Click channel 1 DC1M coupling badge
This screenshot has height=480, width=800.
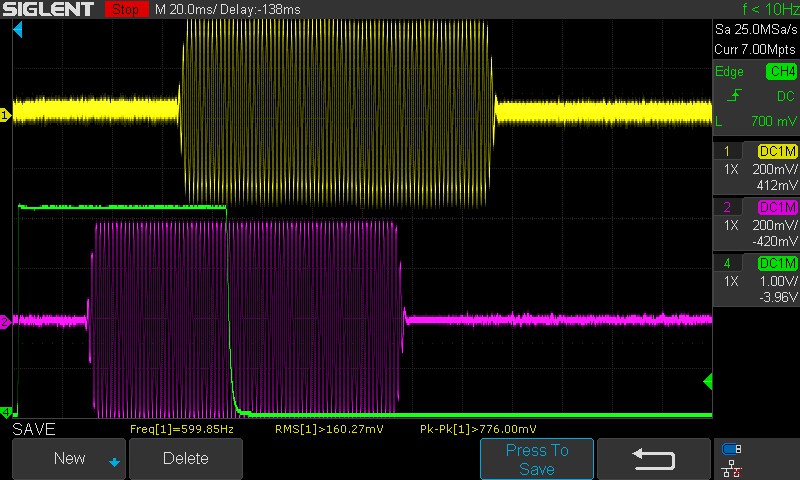pos(778,151)
